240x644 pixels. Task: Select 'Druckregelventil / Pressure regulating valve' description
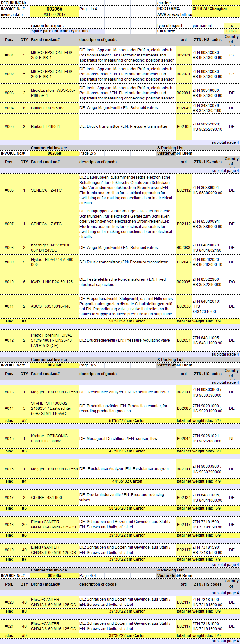tap(127, 340)
